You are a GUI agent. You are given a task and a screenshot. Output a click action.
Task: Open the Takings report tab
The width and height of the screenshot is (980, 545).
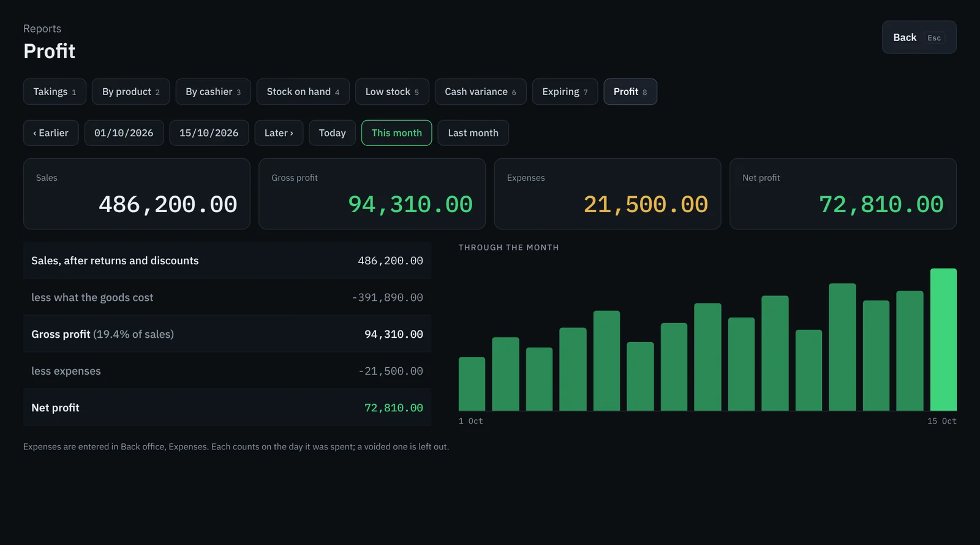[55, 92]
